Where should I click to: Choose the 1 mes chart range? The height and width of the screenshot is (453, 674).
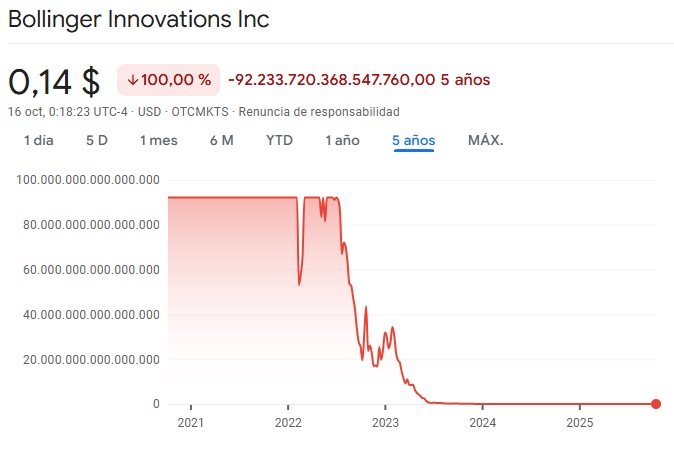(x=158, y=140)
